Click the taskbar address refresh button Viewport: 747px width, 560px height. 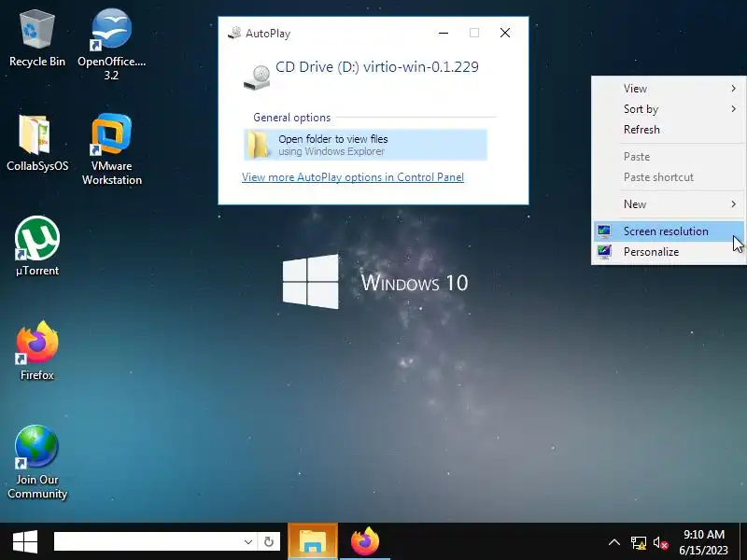click(x=269, y=542)
